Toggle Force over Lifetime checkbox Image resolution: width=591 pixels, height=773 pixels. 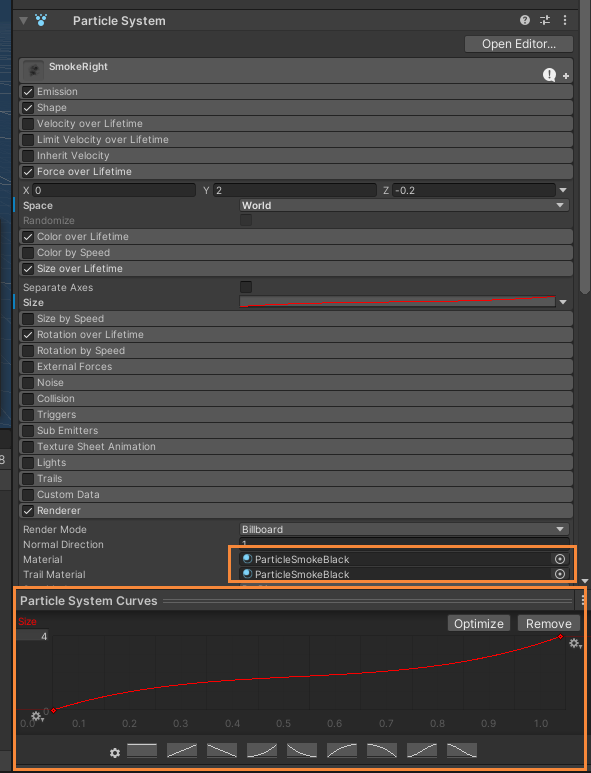(x=28, y=172)
